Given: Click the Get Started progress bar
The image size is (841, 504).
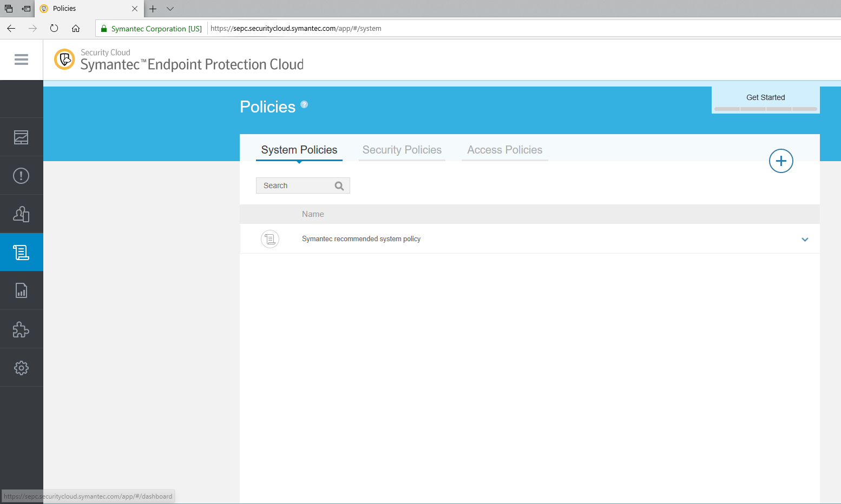Looking at the screenshot, I should point(766,109).
